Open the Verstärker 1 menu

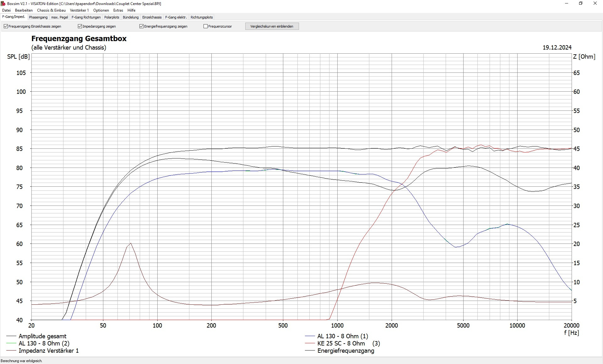point(79,10)
